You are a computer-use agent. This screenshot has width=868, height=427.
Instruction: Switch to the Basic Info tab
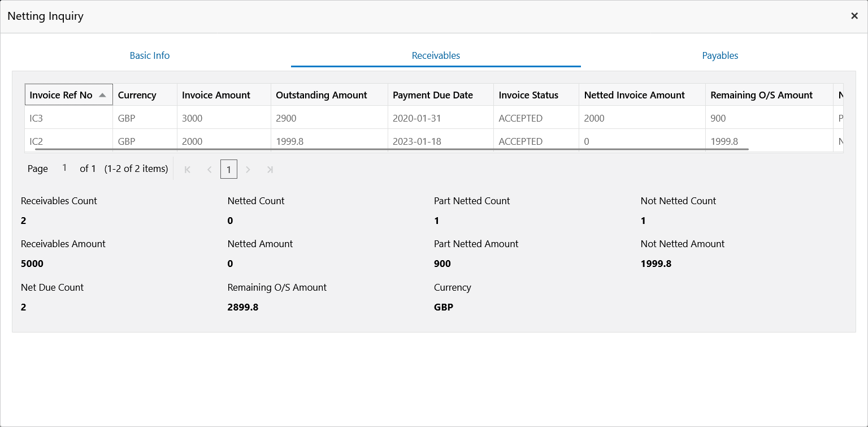tap(150, 55)
